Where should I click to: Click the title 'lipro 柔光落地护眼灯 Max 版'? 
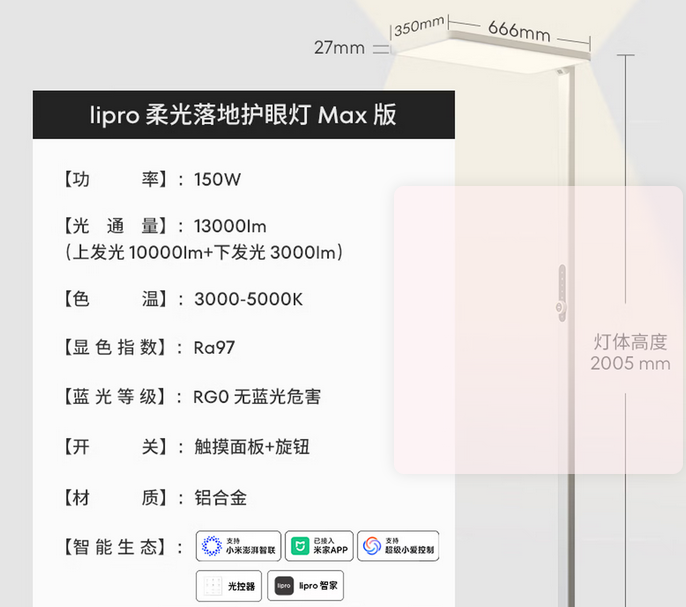[243, 115]
